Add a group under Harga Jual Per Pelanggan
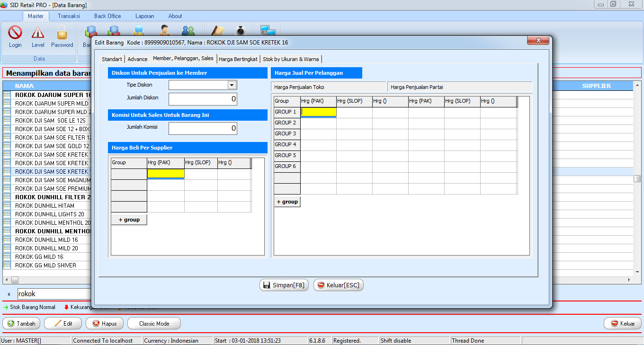Image resolution: width=644 pixels, height=345 pixels. (x=287, y=201)
